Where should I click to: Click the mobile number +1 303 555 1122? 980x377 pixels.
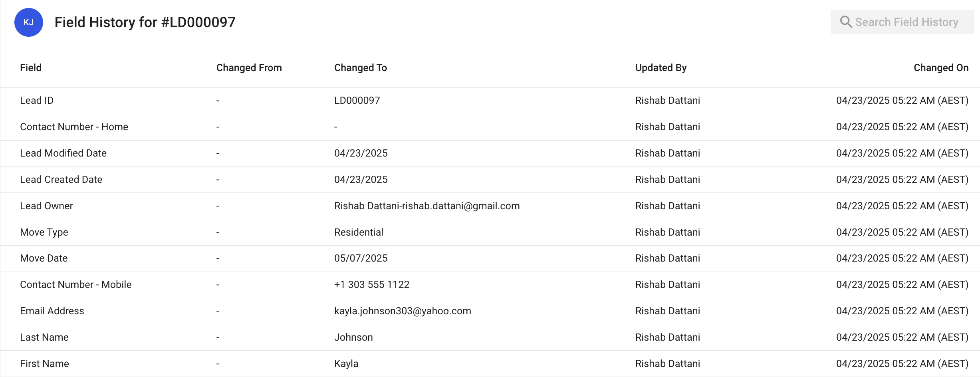tap(371, 285)
